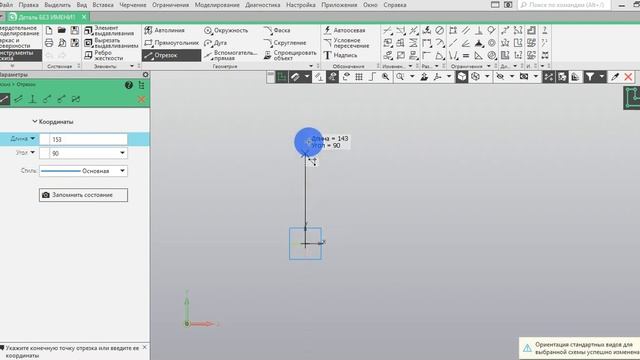Click the print icon
Image resolution: width=640 pixels, height=360 pixels.
pos(49,42)
